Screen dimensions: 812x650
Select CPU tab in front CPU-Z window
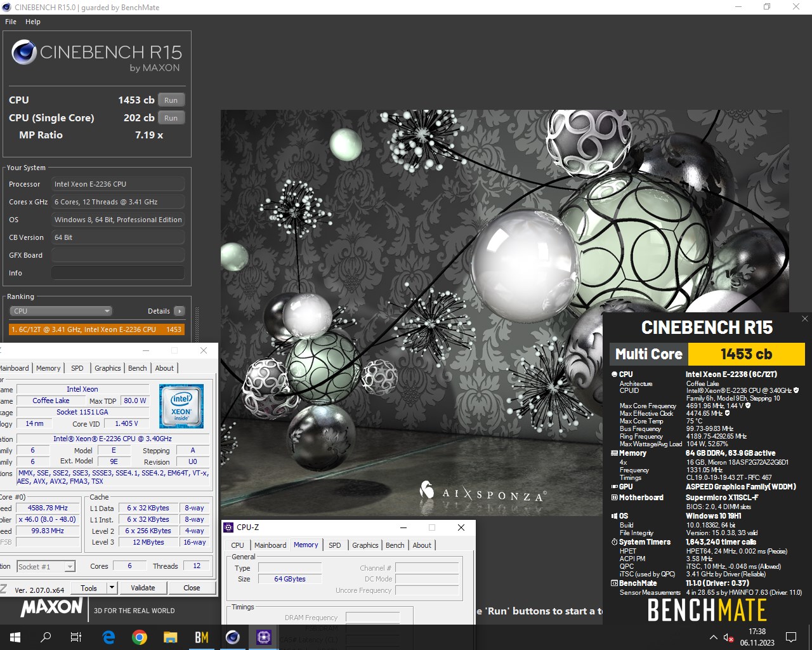click(x=238, y=545)
